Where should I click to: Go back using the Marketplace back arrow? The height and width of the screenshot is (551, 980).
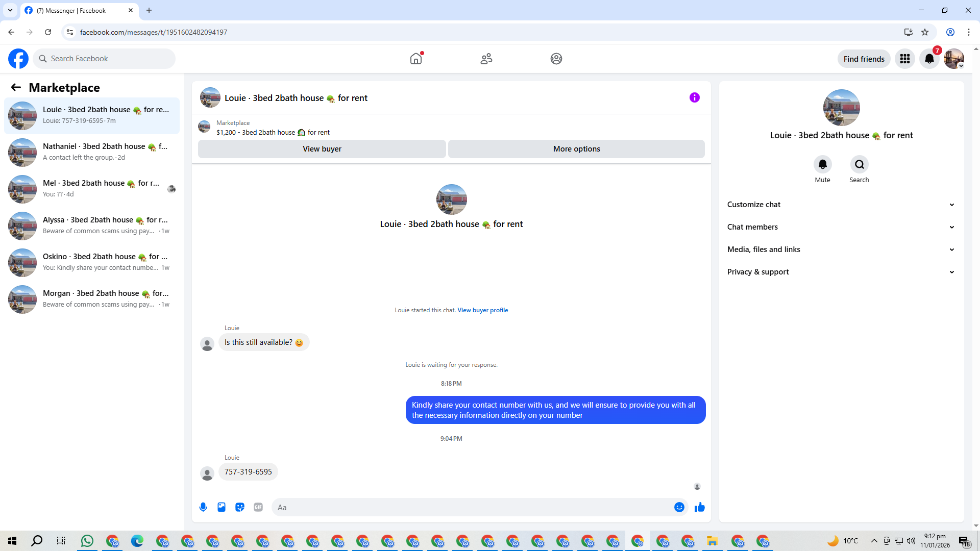(x=16, y=87)
